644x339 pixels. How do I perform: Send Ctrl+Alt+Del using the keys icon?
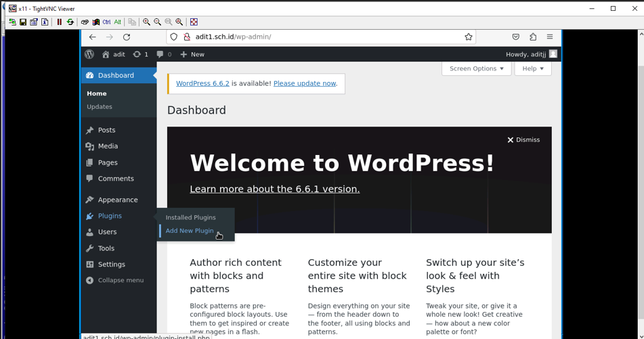pyautogui.click(x=85, y=22)
